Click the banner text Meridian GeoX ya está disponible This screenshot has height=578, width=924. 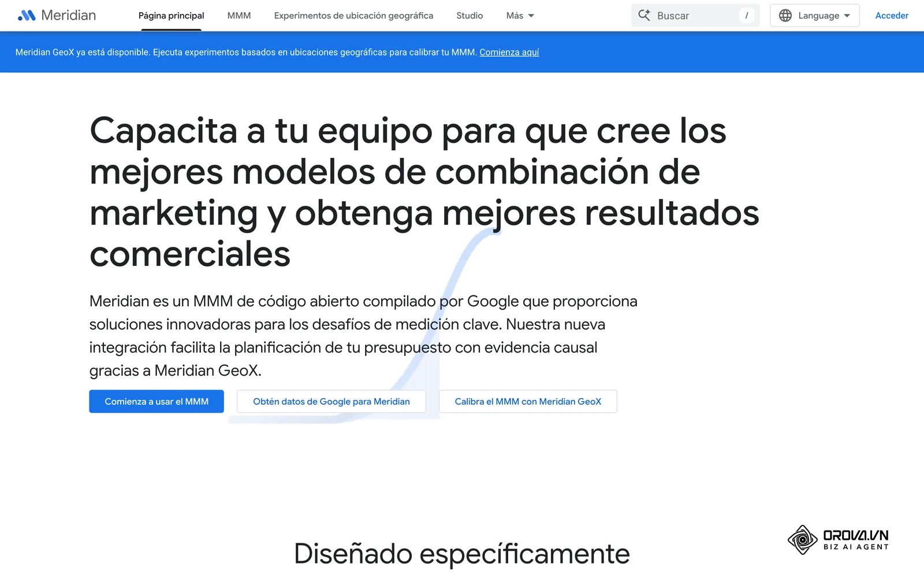247,52
